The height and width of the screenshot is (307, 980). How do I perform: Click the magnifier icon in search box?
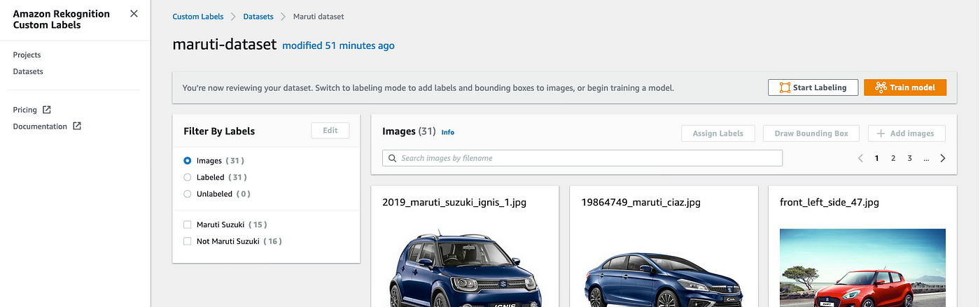click(393, 158)
